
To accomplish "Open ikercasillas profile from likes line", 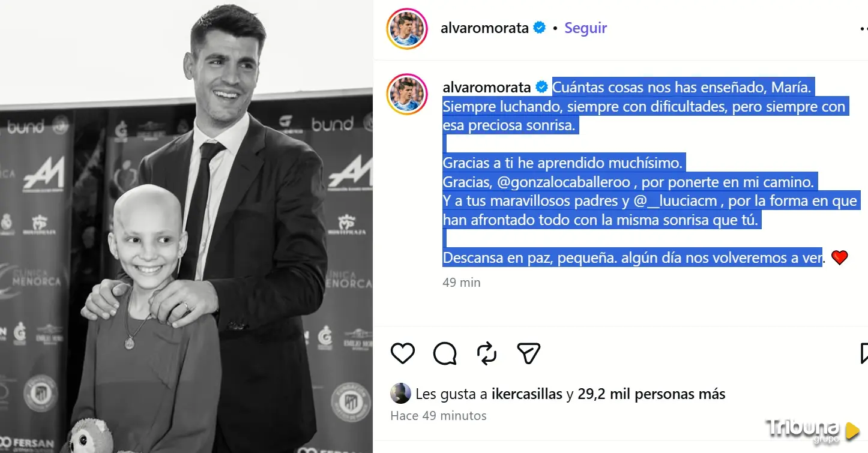I will (527, 394).
